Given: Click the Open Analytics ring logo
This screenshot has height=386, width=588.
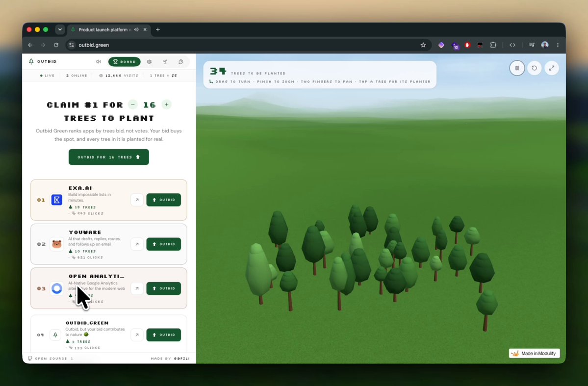Looking at the screenshot, I should click(x=56, y=288).
